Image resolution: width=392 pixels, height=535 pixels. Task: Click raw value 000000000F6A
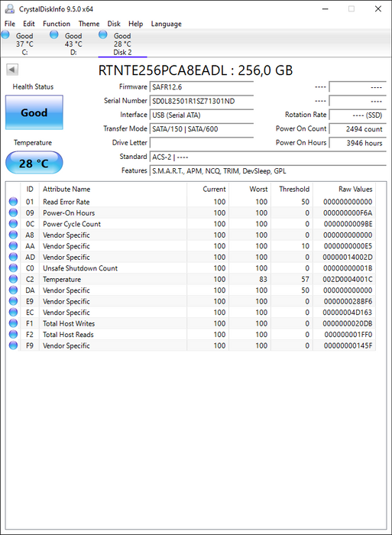click(x=348, y=212)
